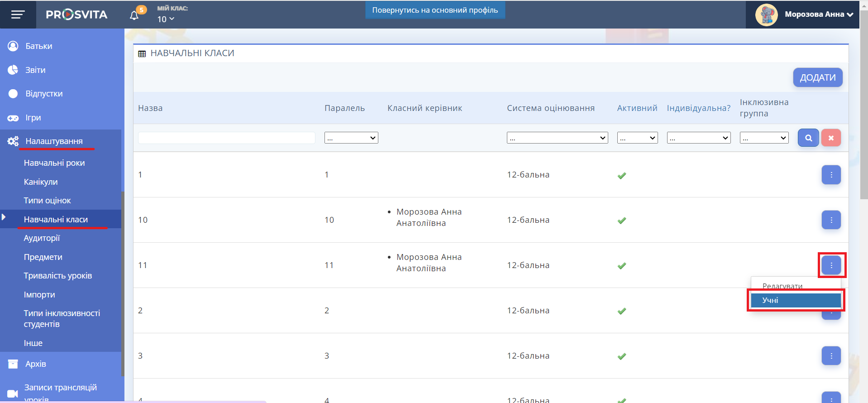This screenshot has height=403, width=868.
Task: Click Повернутись на основний профіль button
Action: pos(435,10)
